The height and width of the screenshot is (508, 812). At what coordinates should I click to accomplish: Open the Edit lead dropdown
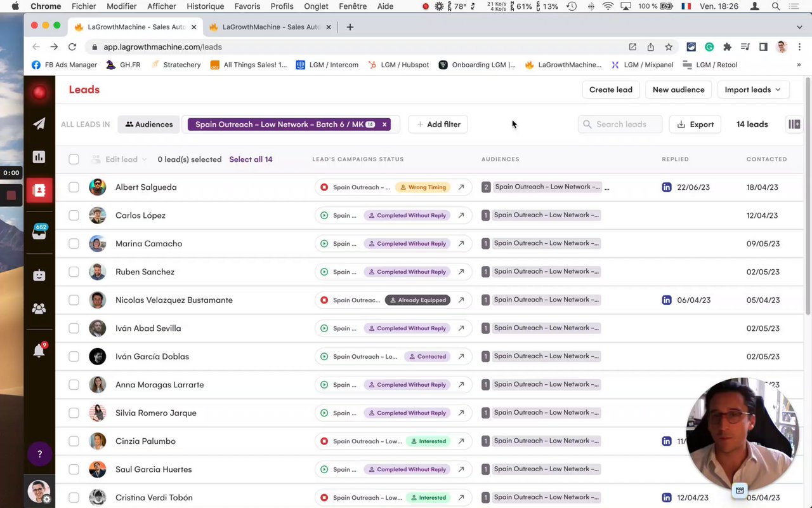click(x=121, y=159)
